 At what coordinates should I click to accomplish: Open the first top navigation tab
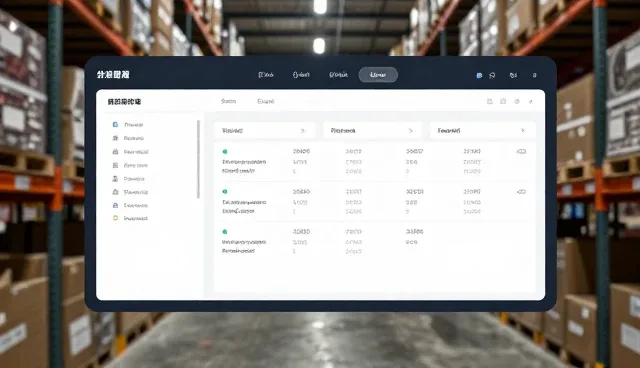tap(266, 75)
